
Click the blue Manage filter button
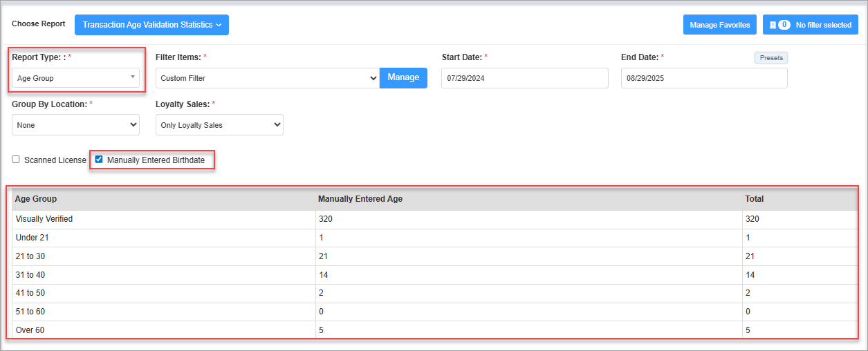coord(403,77)
